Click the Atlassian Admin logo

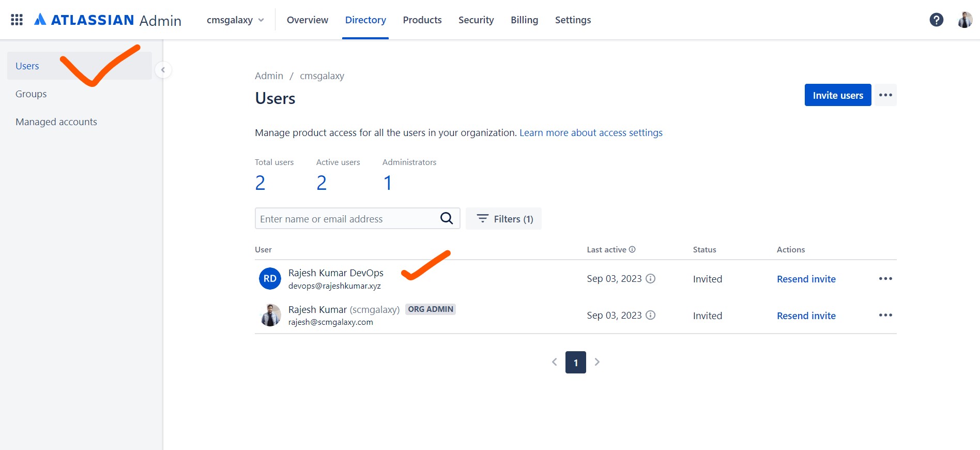click(108, 20)
